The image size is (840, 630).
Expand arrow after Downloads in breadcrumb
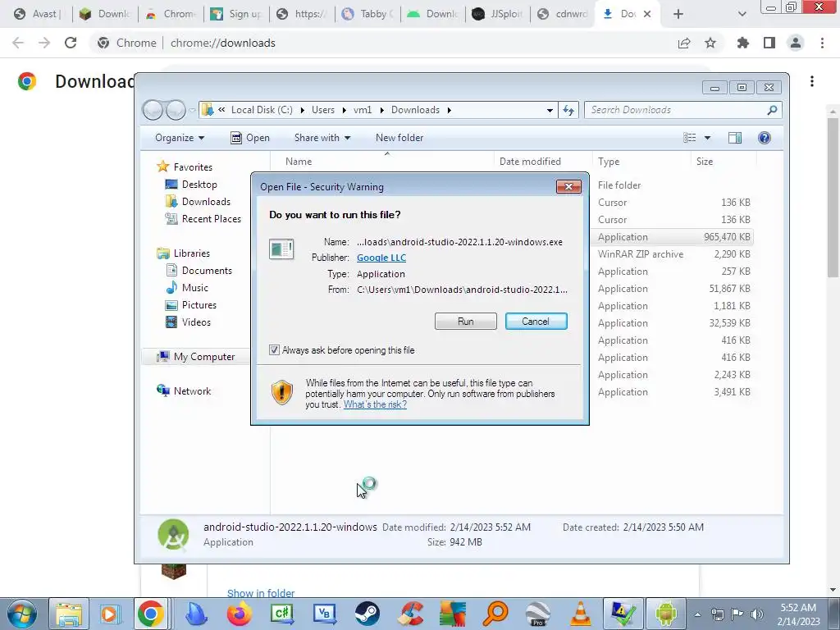[x=449, y=110]
